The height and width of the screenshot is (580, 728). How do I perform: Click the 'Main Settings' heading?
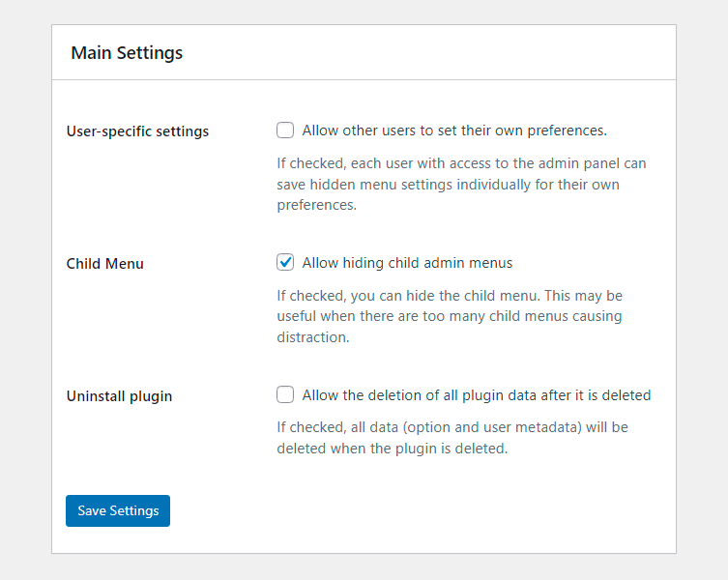[x=127, y=53]
